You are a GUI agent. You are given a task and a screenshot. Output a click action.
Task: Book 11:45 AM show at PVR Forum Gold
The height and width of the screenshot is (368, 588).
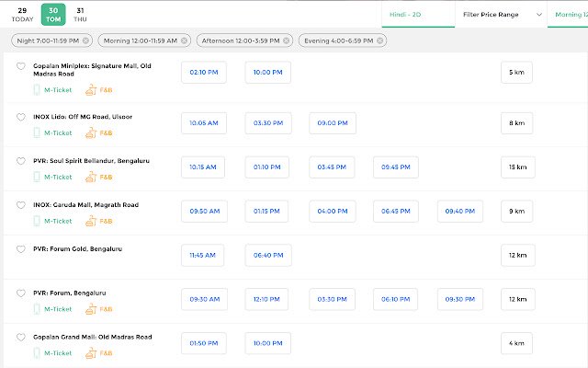click(x=202, y=256)
